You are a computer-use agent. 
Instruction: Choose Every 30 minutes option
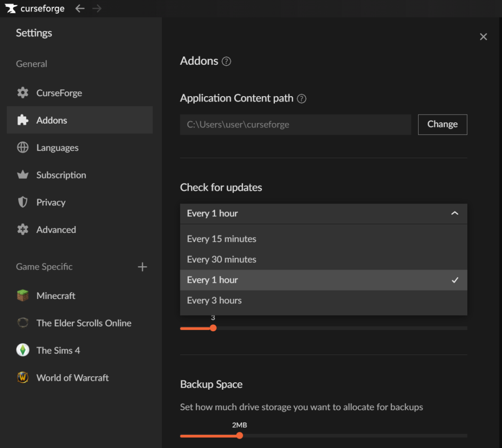[324, 259]
